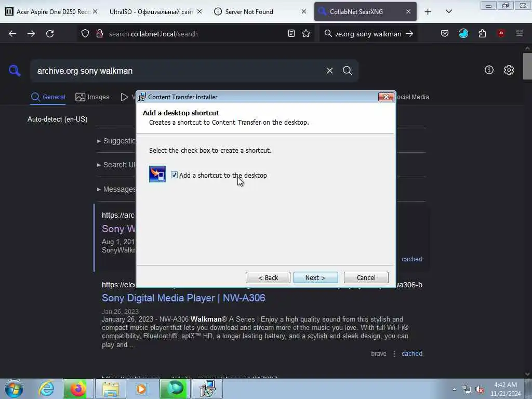This screenshot has width=532, height=399.
Task: Open SearXNG preferences gear
Action: (509, 70)
